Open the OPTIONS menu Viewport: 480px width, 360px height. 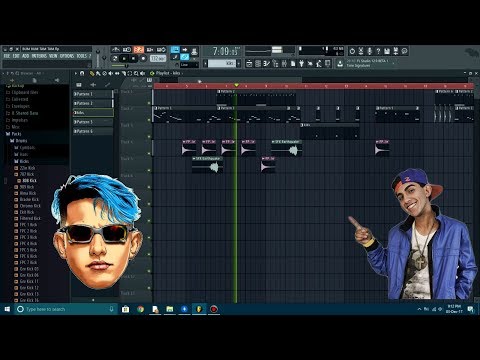tap(67, 56)
